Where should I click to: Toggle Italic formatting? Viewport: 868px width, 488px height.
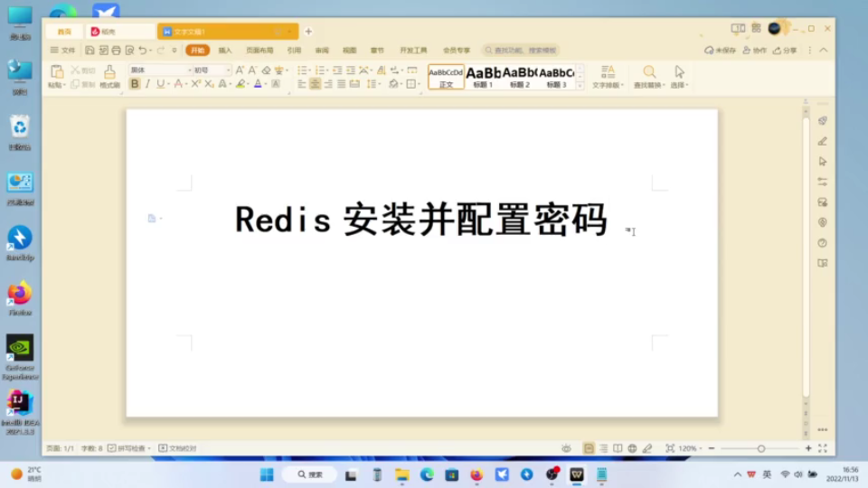(147, 84)
